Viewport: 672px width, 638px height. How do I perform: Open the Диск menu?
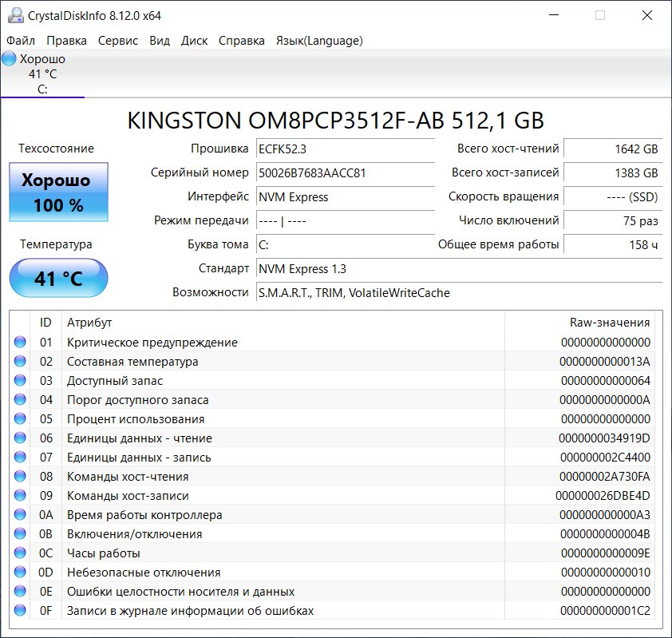194,41
